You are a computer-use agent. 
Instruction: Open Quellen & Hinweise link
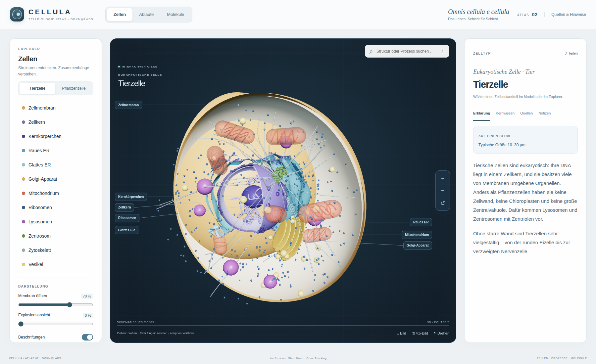click(569, 15)
